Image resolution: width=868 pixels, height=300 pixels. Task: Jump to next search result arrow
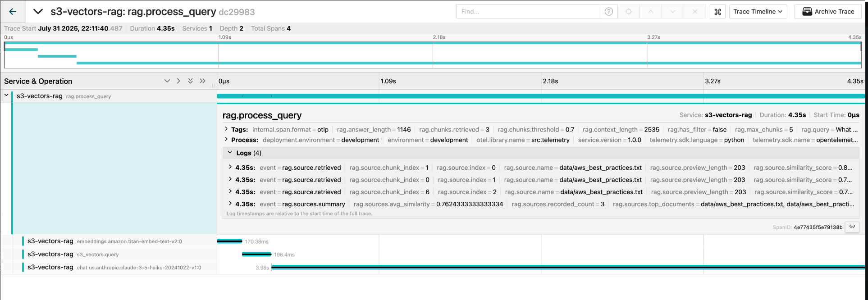pyautogui.click(x=673, y=12)
